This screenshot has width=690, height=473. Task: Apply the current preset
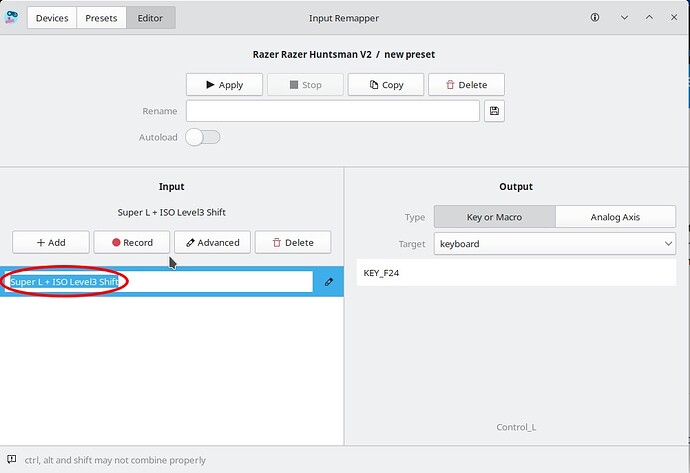tap(224, 84)
